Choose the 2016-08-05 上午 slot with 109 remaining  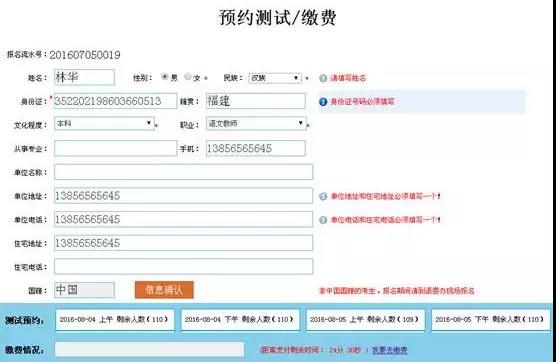[366, 319]
